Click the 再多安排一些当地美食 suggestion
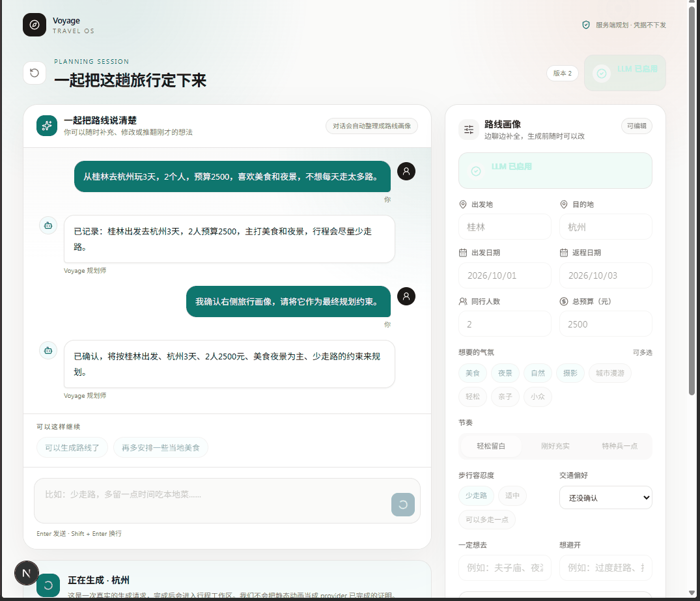 click(161, 447)
